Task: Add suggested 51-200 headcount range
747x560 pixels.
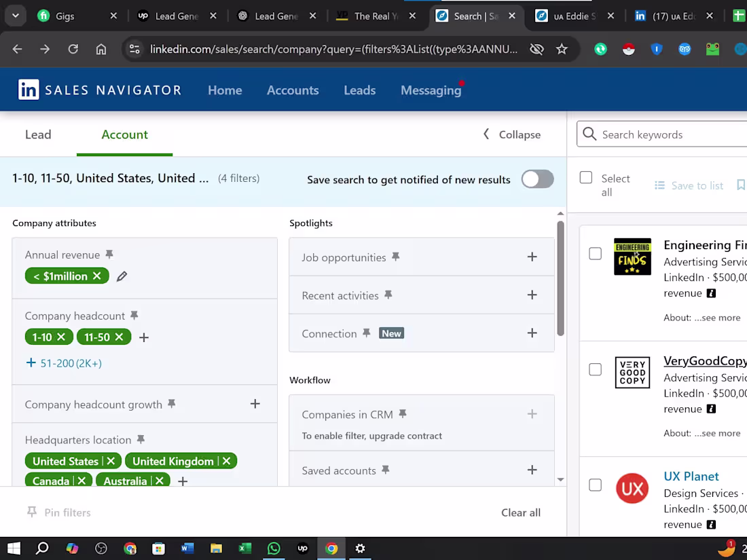Action: point(64,363)
